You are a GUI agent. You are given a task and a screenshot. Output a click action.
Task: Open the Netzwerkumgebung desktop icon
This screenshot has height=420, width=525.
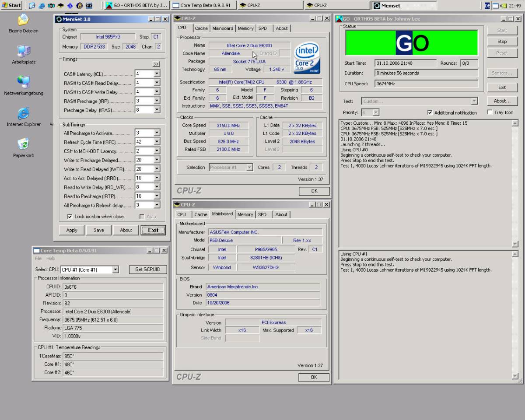coord(24,85)
